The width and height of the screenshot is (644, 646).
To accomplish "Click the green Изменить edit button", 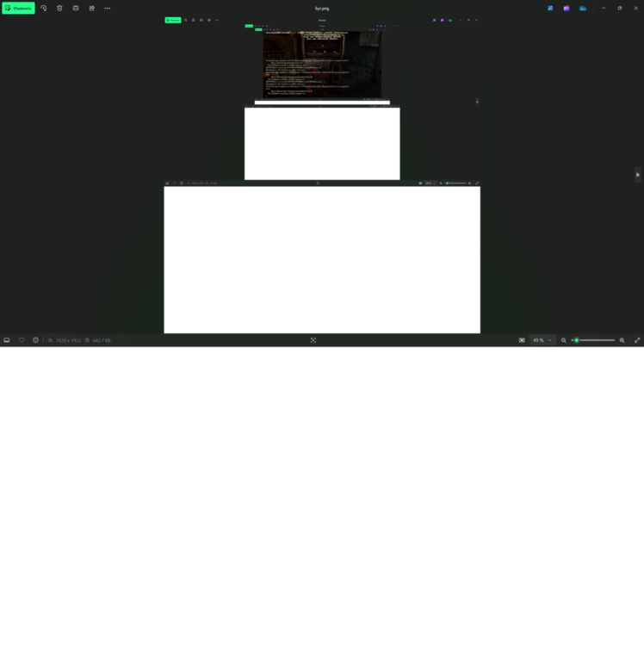I will coord(19,9).
